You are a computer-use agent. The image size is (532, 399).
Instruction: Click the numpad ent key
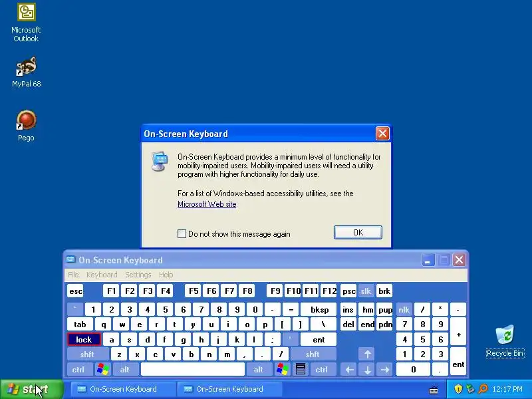[x=458, y=361]
